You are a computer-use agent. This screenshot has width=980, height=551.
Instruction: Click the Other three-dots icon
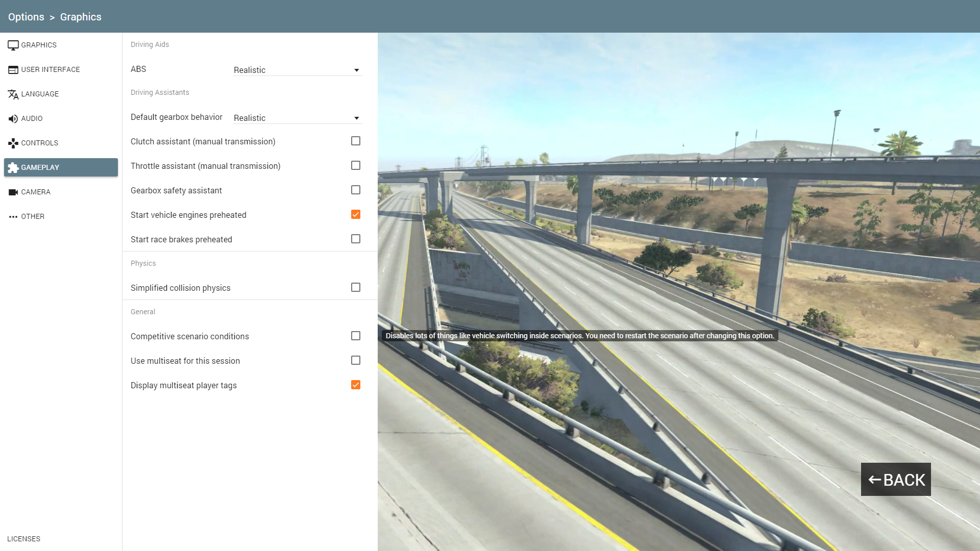13,217
